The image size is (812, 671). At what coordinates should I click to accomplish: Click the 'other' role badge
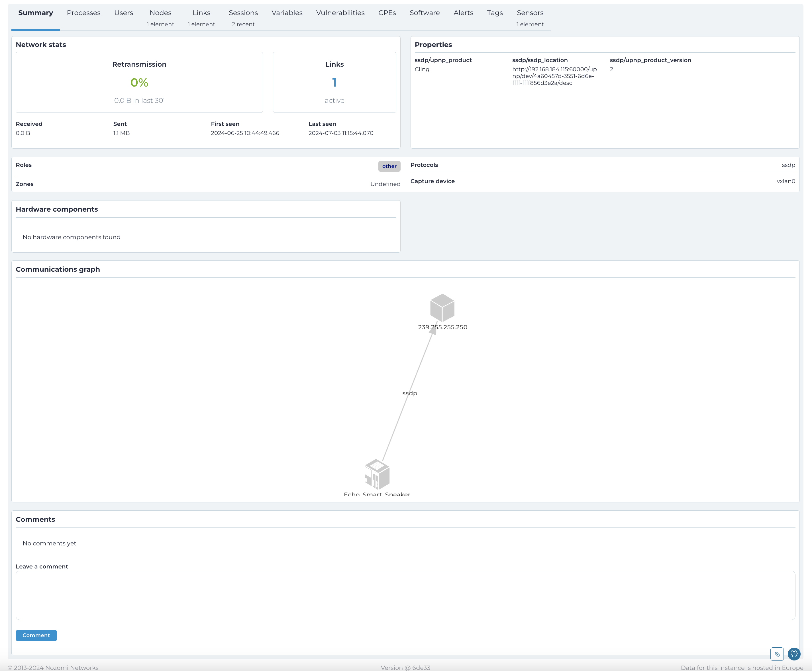389,166
